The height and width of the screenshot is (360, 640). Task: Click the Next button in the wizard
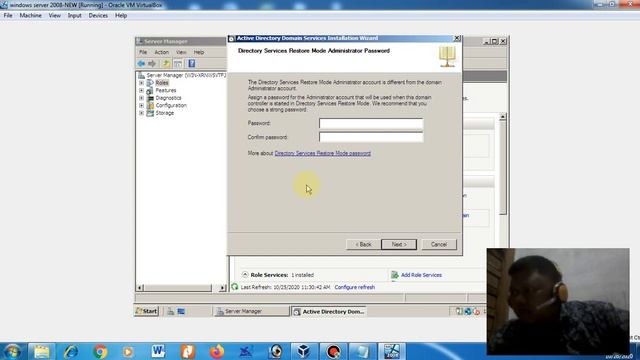pyautogui.click(x=399, y=244)
